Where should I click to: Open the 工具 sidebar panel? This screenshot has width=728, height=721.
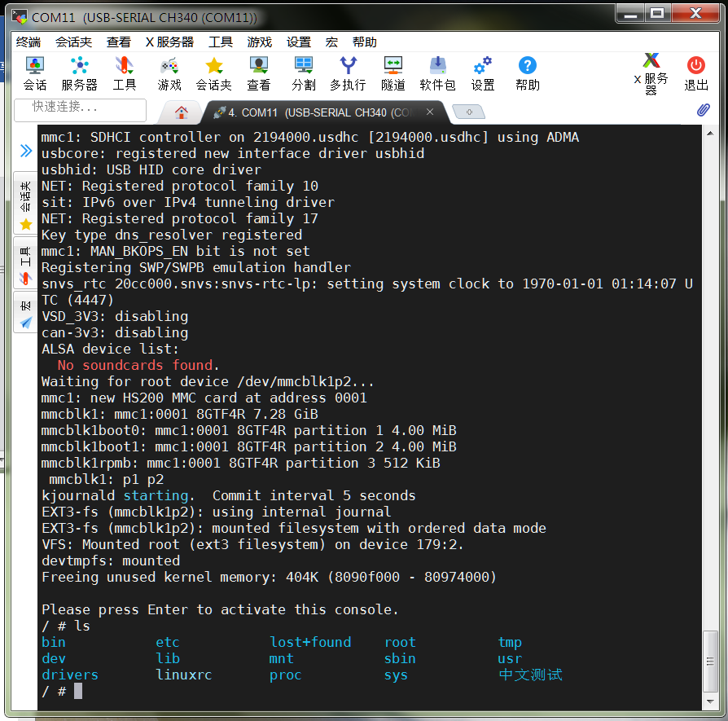coord(25,265)
